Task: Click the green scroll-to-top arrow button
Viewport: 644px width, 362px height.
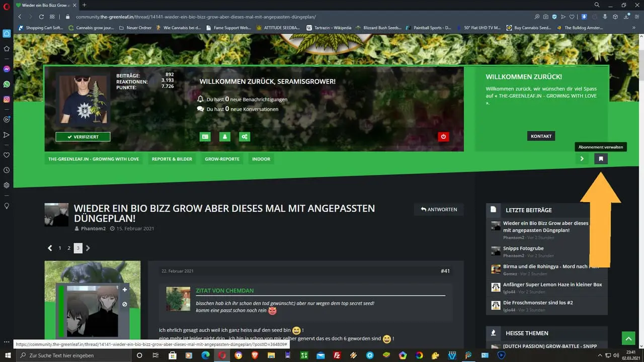Action: click(x=628, y=338)
